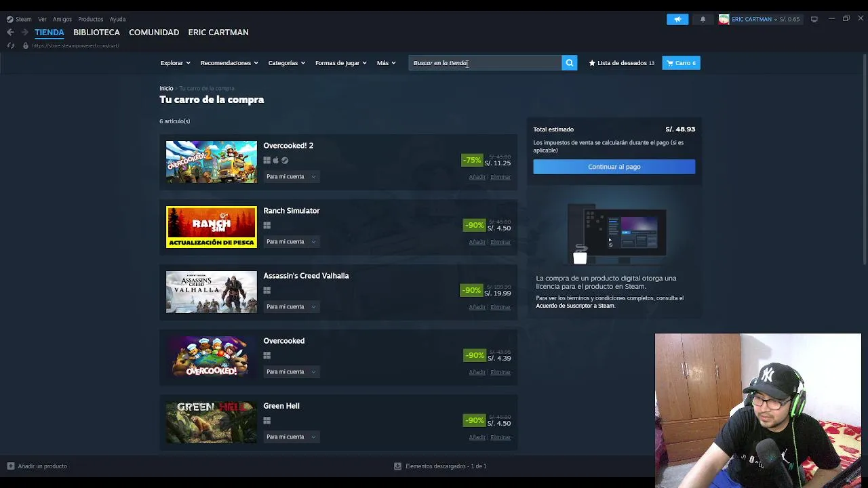The image size is (868, 488).
Task: Click the Steam platform icon under Overcooked! 2
Action: click(285, 161)
